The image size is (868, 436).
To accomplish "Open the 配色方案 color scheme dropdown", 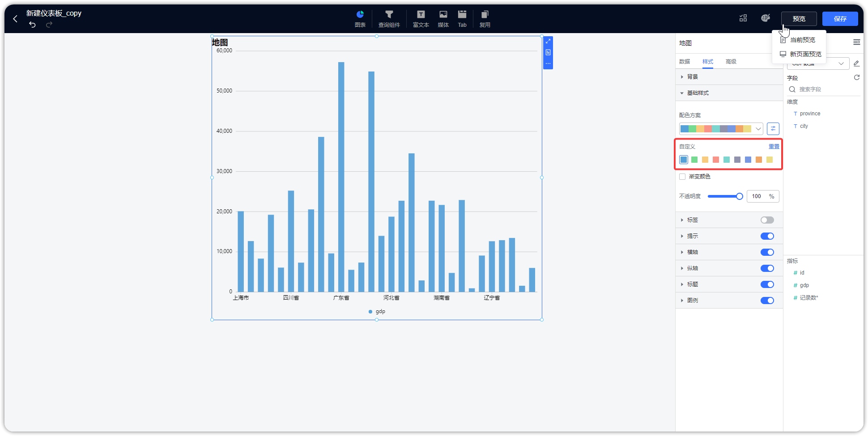I will pyautogui.click(x=721, y=129).
